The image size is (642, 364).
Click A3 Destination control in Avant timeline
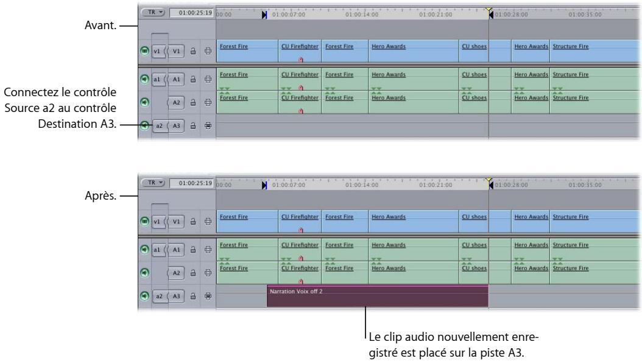click(x=176, y=126)
